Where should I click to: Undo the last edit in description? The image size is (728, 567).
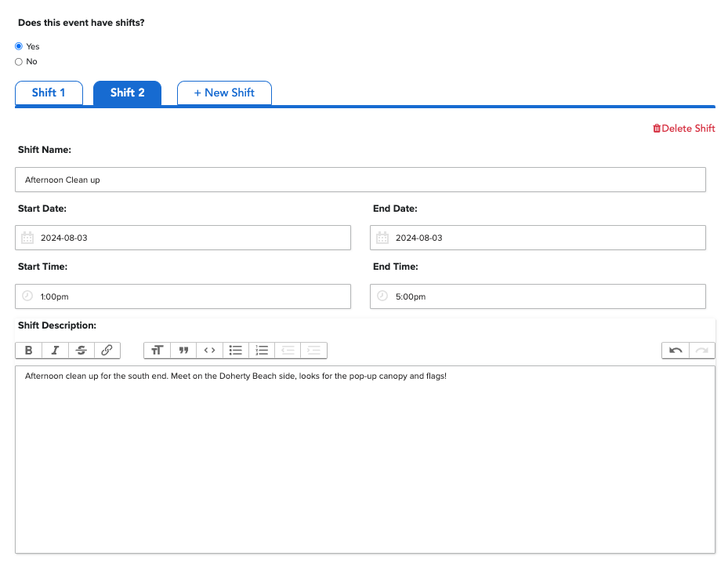click(675, 351)
